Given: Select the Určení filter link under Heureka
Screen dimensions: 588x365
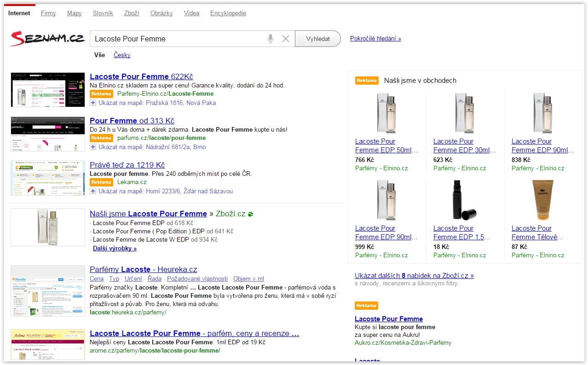Looking at the screenshot, I should tap(133, 278).
